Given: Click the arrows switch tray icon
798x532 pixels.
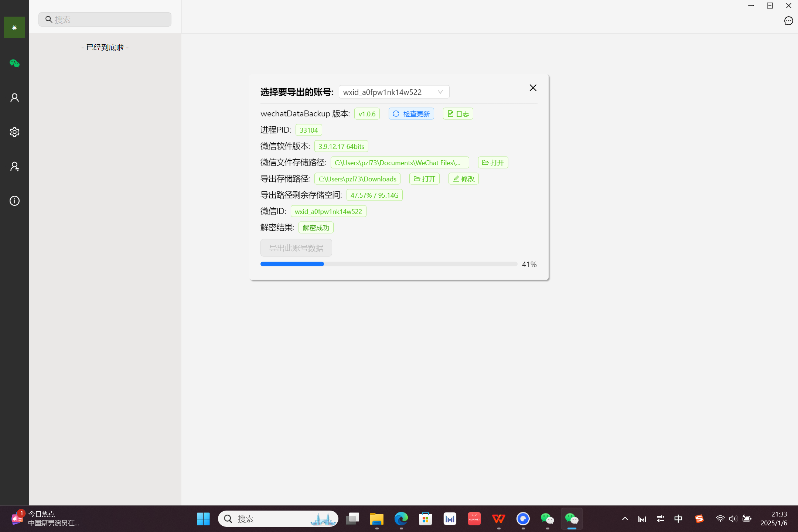Looking at the screenshot, I should pyautogui.click(x=661, y=519).
